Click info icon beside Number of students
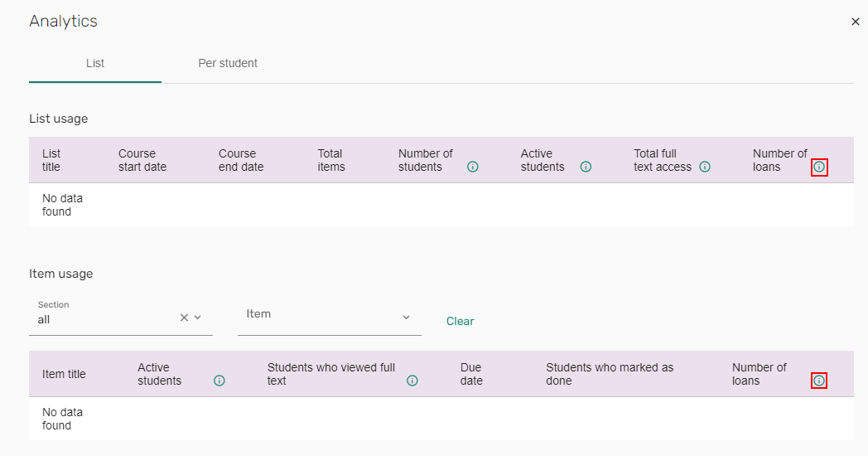Viewport: 868px width, 456px height. click(473, 167)
